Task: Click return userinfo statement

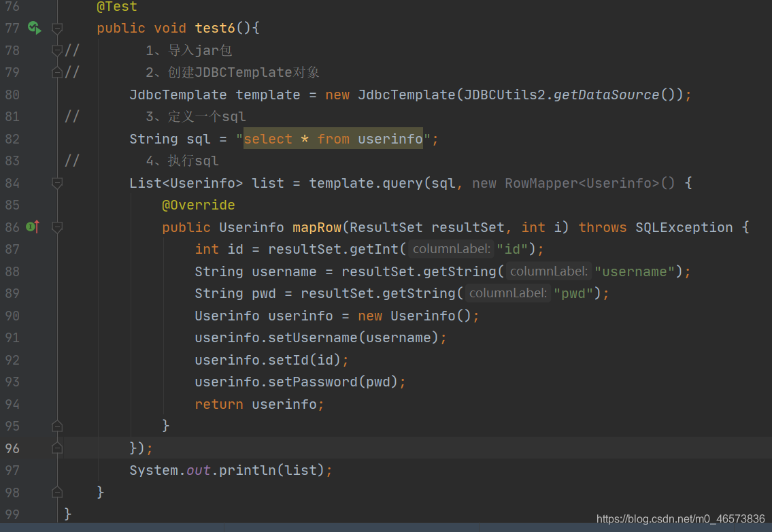Action: tap(259, 404)
